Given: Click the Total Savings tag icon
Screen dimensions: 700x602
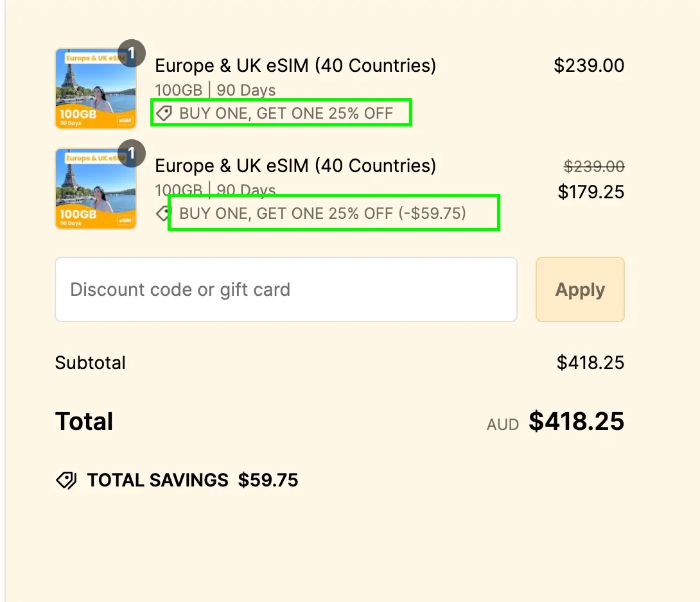Looking at the screenshot, I should (67, 480).
